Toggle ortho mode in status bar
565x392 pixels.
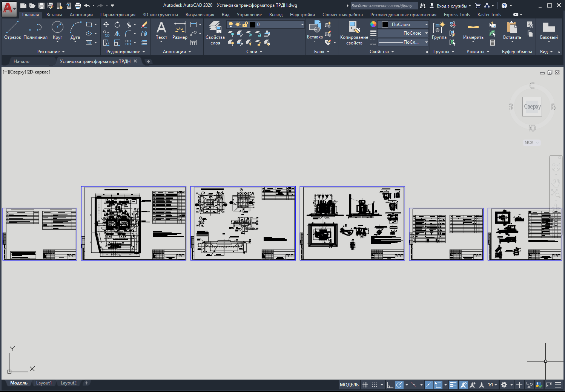[390, 385]
